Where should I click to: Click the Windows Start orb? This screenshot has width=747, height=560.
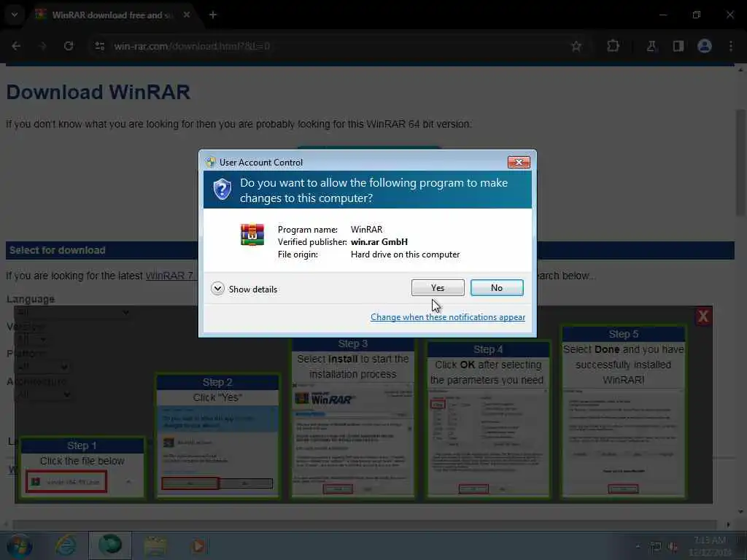(20, 546)
